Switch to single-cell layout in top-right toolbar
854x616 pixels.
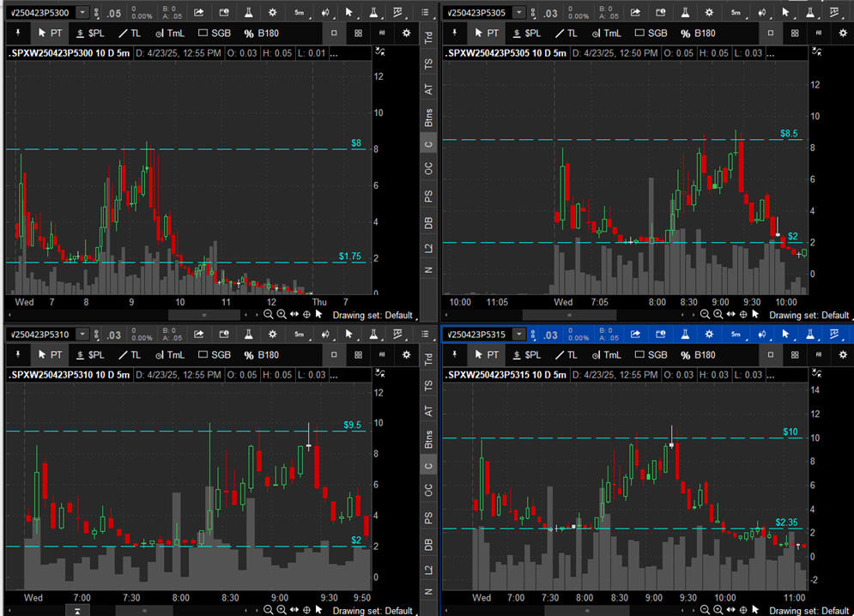point(771,33)
